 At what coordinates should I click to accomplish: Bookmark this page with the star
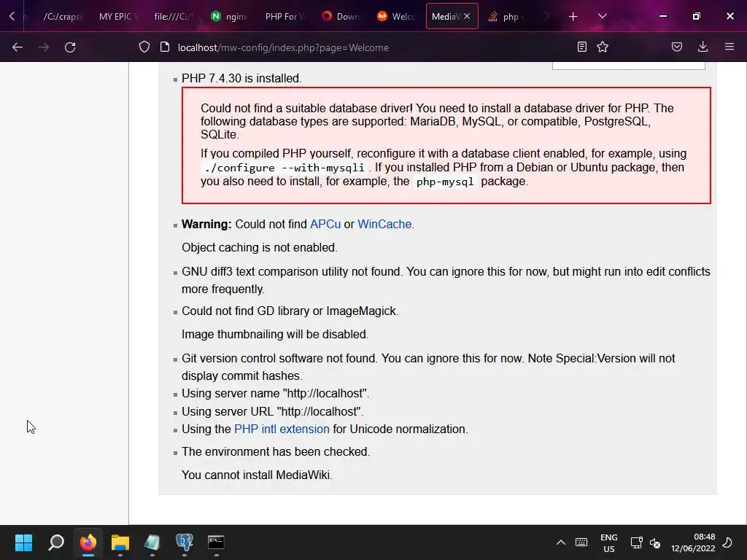click(x=603, y=47)
